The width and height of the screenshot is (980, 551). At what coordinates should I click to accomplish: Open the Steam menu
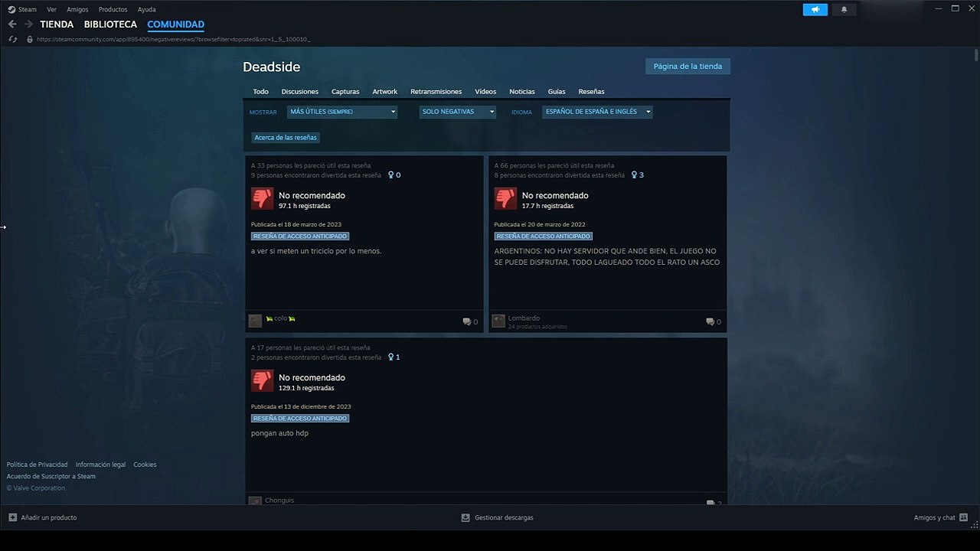pos(28,9)
